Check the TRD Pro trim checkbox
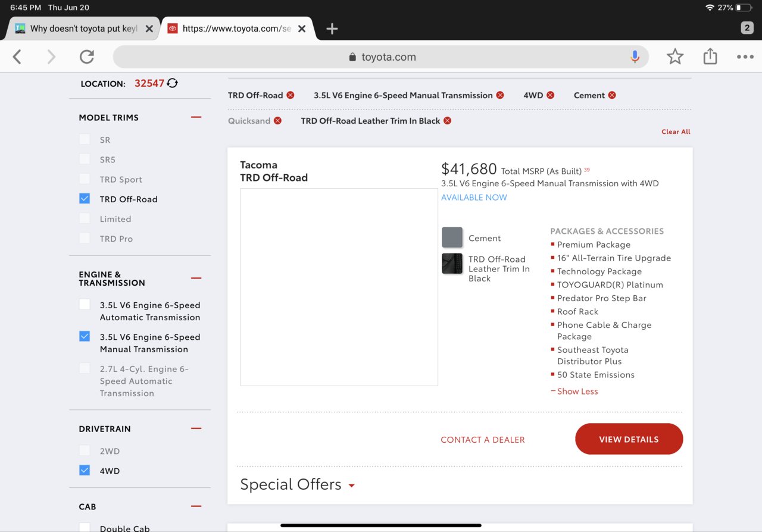 pos(85,238)
